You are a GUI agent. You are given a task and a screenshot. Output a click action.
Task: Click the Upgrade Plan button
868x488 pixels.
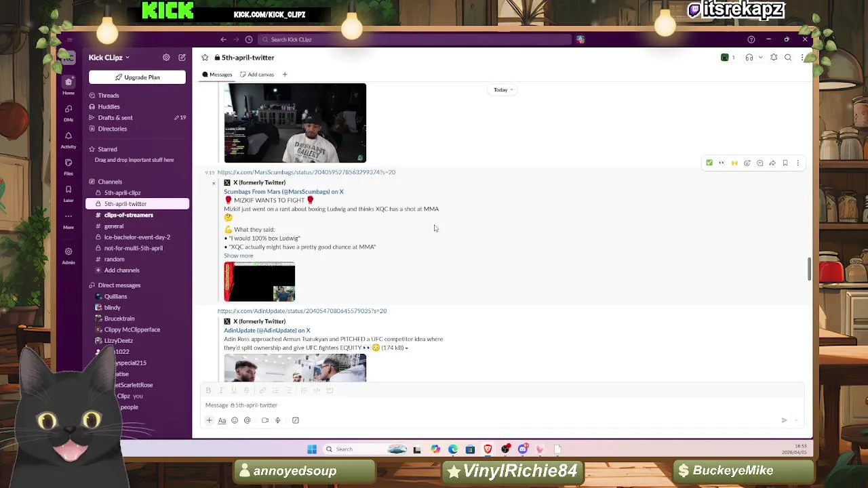click(x=137, y=77)
